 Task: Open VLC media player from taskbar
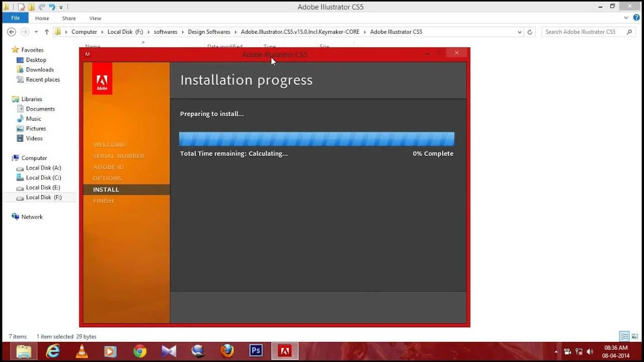[82, 351]
